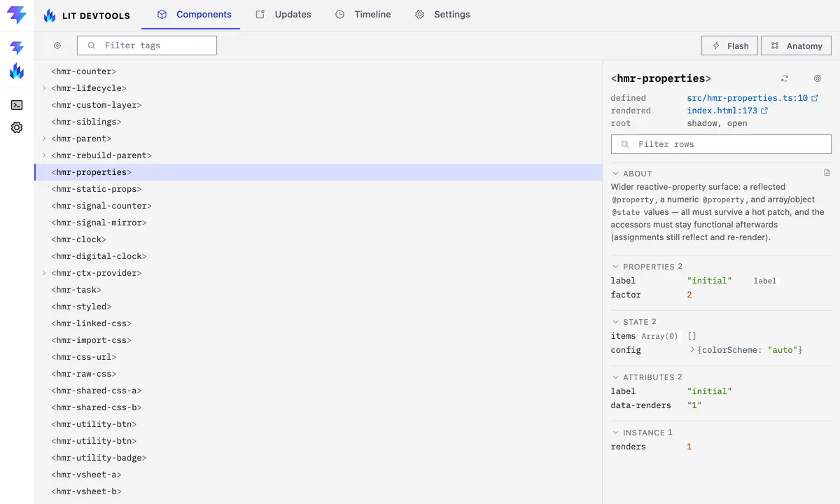Open the sidebar gear settings icon
This screenshot has width=840, height=504.
click(x=17, y=127)
